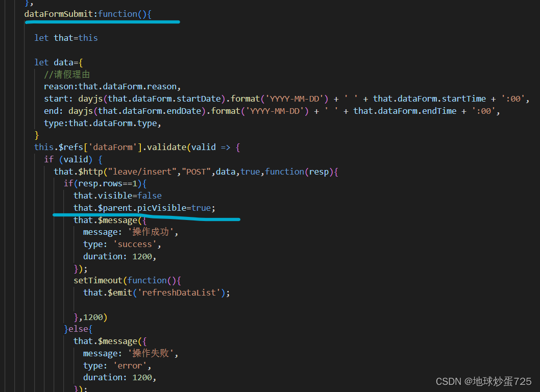Click "type: 'error'," line
This screenshot has width=540, height=392.
point(117,365)
